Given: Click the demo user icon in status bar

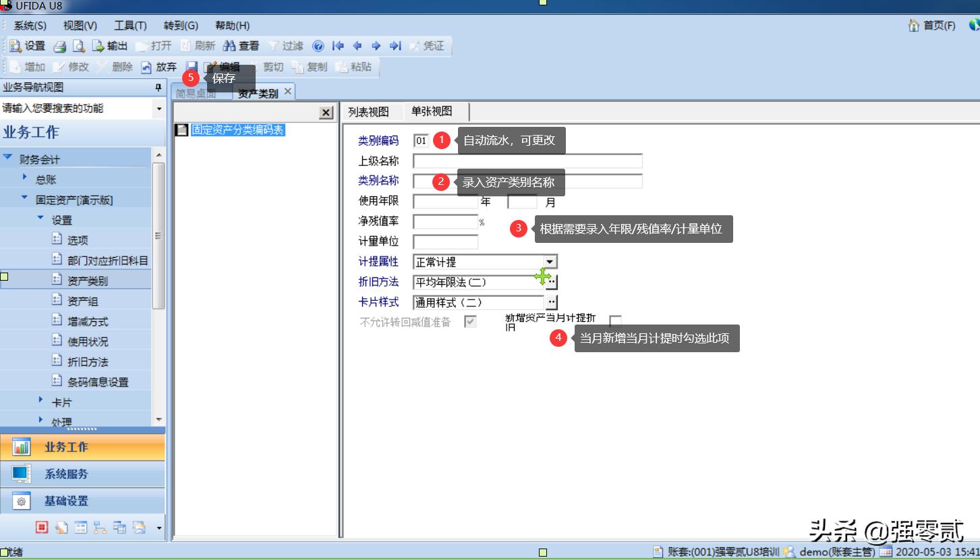Looking at the screenshot, I should pyautogui.click(x=788, y=552).
